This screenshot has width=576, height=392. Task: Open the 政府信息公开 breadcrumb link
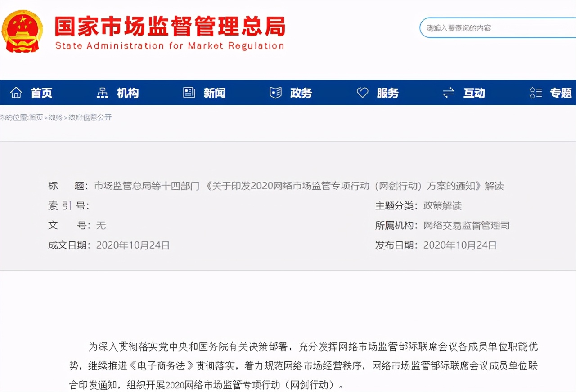[90, 117]
